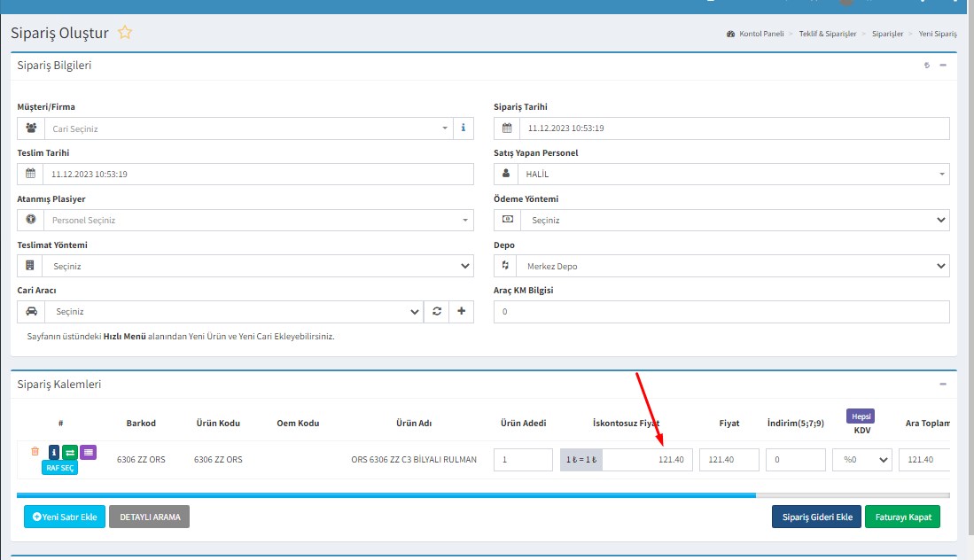Click the favorite star next to Sipariş Oluştur

click(x=125, y=33)
